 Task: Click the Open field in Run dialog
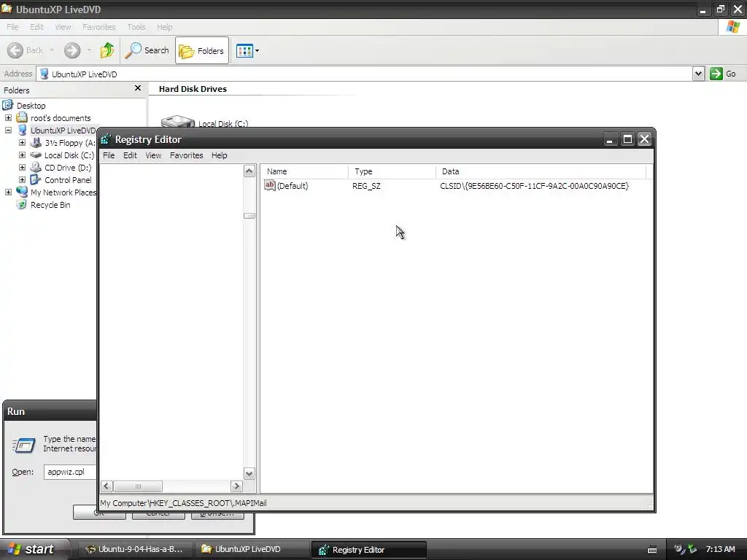point(71,472)
